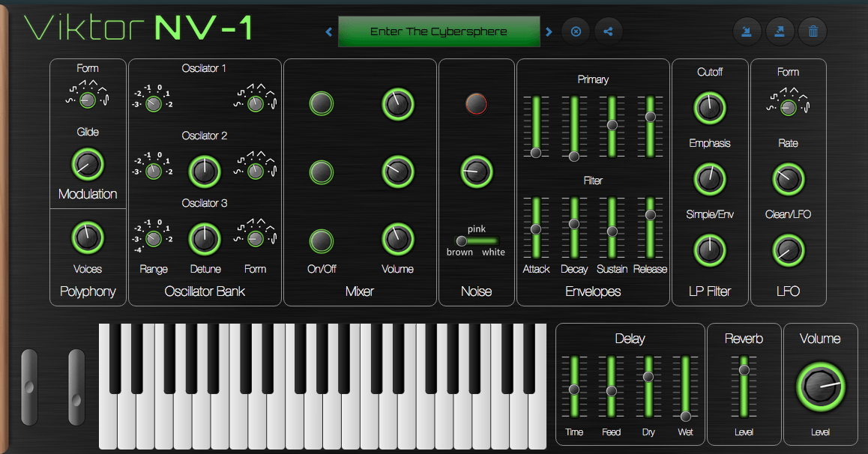This screenshot has height=454, width=868.
Task: Click the Oscillator 1 Range knob
Action: coord(154,103)
